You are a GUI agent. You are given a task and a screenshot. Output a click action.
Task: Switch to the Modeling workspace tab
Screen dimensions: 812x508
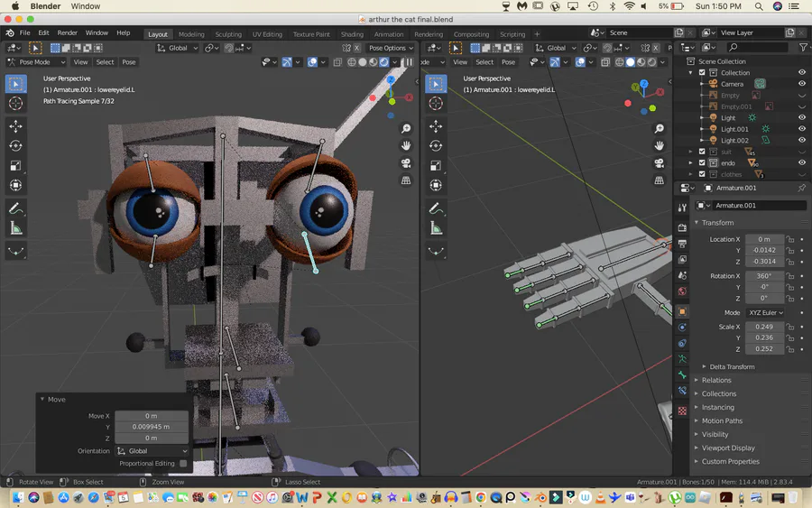coord(191,34)
